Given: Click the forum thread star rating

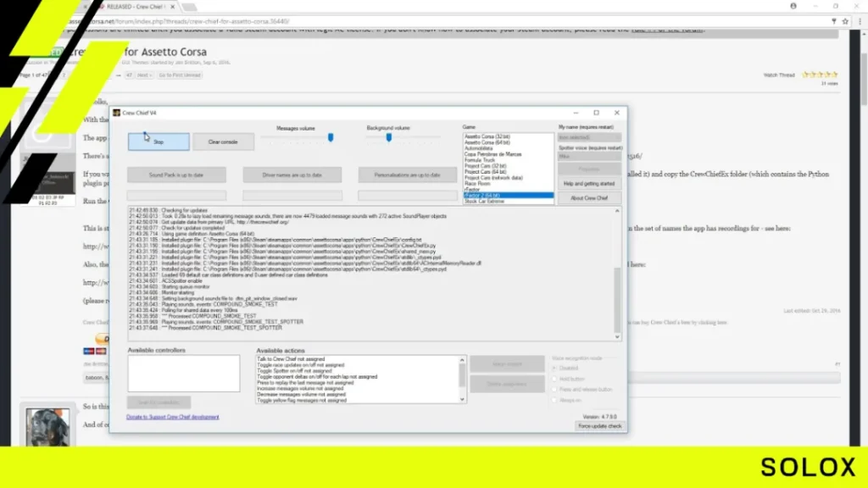Looking at the screenshot, I should coord(821,75).
